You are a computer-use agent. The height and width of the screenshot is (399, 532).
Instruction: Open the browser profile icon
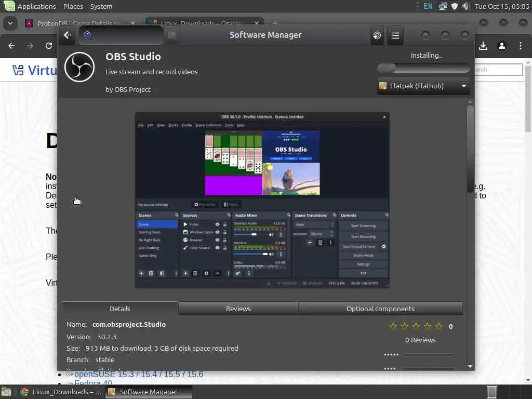pyautogui.click(x=502, y=46)
